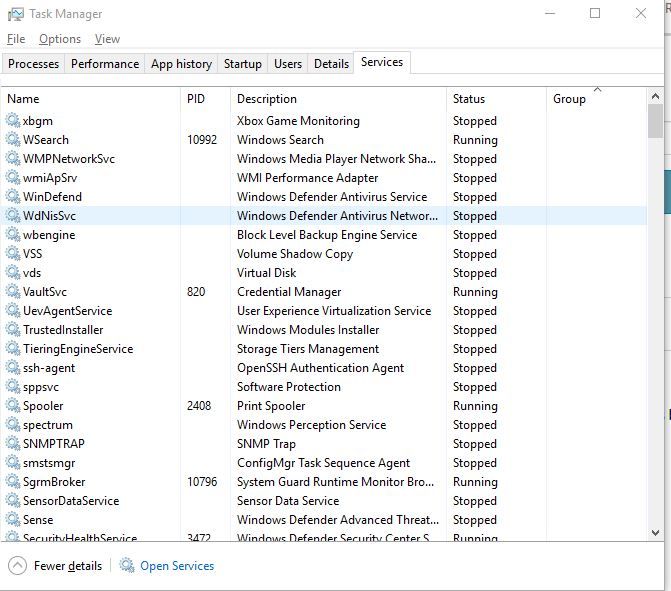The width and height of the screenshot is (671, 591).
Task: Sort services by Status column header
Action: [x=496, y=99]
